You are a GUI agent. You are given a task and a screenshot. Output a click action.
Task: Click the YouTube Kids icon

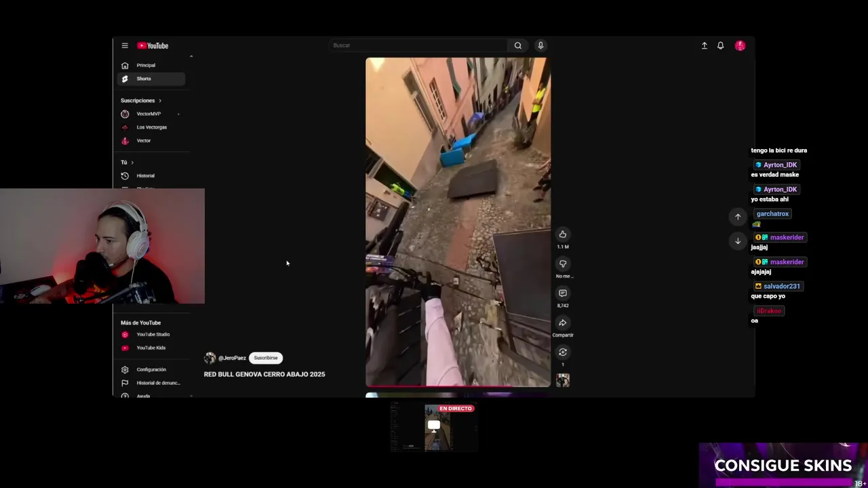pyautogui.click(x=125, y=348)
